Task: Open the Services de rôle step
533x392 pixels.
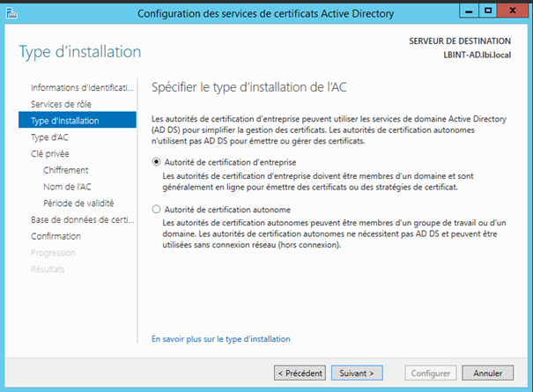Action: click(x=61, y=104)
